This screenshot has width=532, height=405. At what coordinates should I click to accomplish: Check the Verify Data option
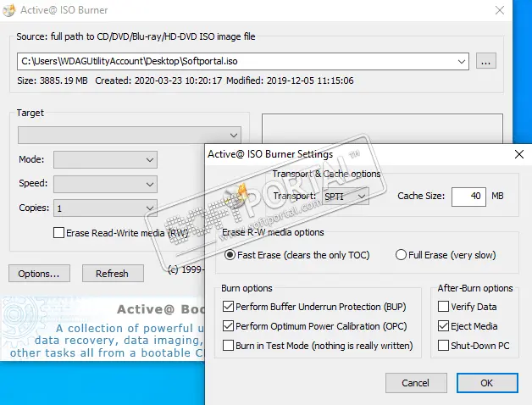443,307
